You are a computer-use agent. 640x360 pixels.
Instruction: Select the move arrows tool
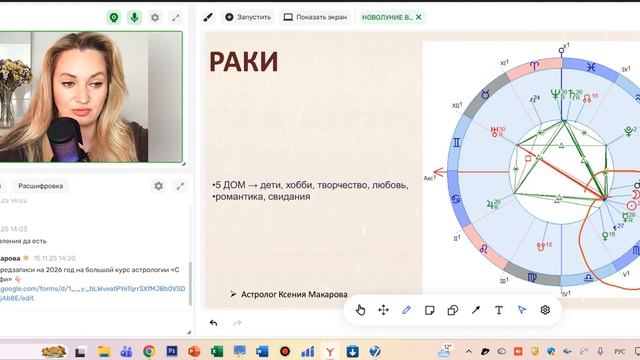[x=383, y=310]
